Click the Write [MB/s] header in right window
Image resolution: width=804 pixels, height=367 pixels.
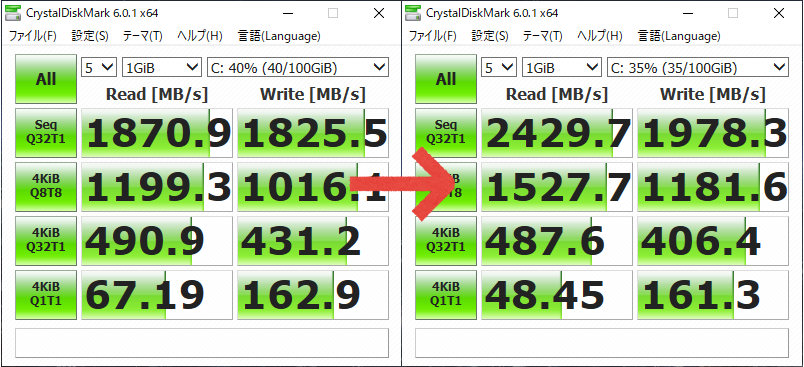[713, 94]
